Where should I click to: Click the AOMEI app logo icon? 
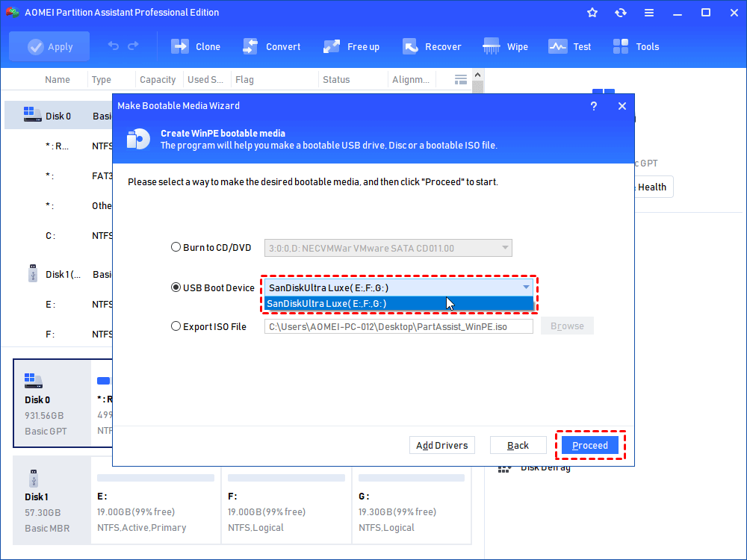[13, 13]
